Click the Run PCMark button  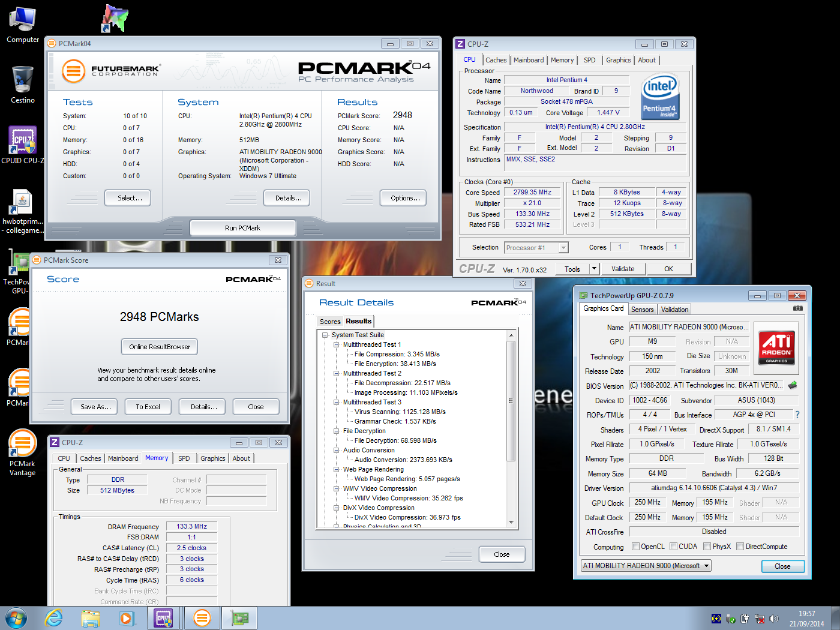coord(242,228)
